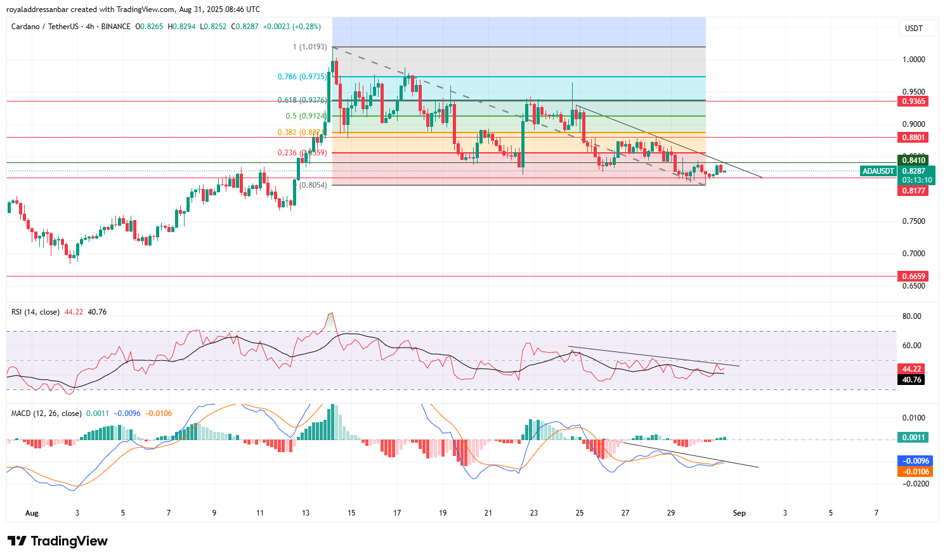Click the TradingView logo icon
945x560 pixels.
pos(17,541)
